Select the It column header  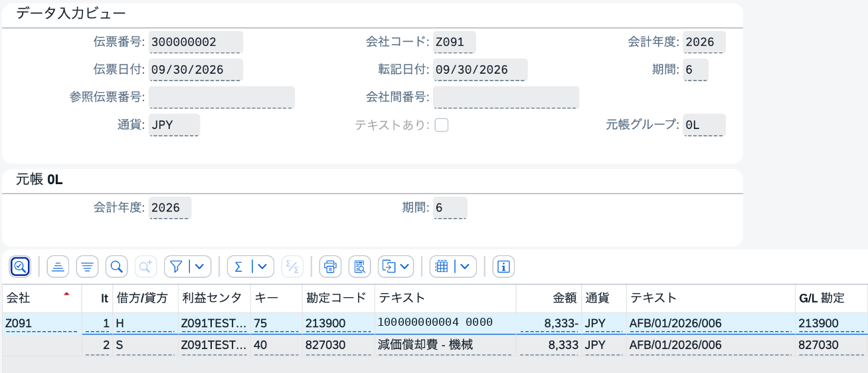97,298
